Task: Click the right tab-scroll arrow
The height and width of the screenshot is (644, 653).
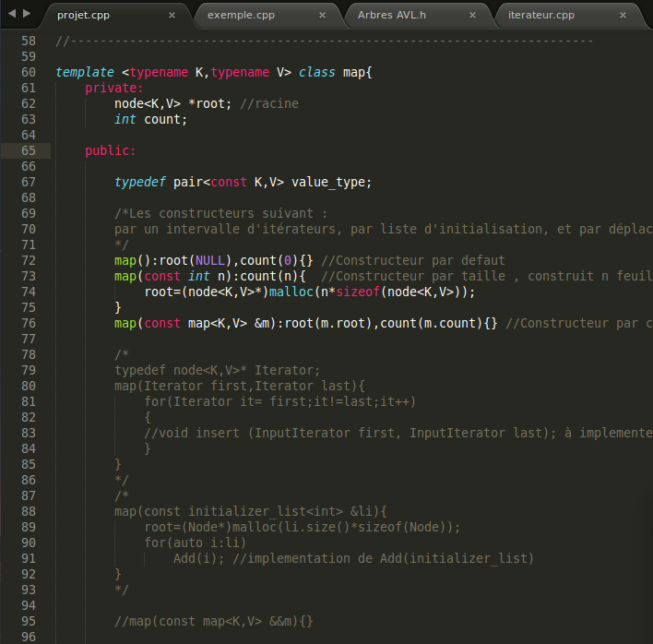Action: tap(27, 15)
